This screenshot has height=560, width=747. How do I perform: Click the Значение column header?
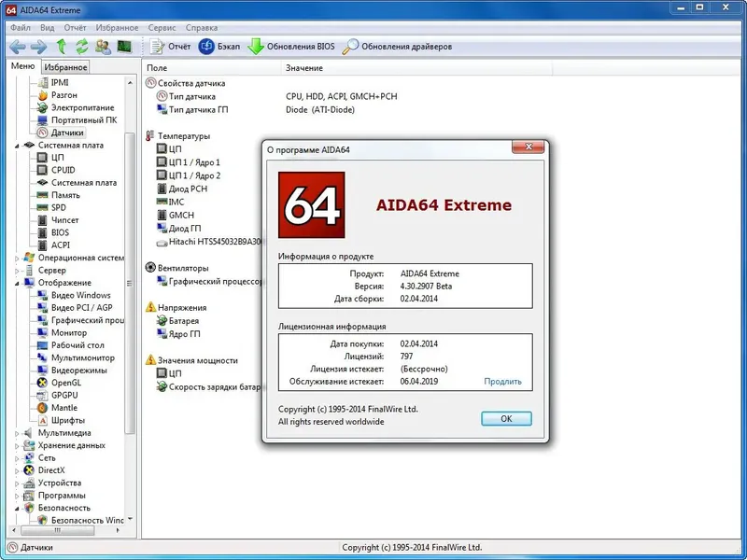coord(416,68)
